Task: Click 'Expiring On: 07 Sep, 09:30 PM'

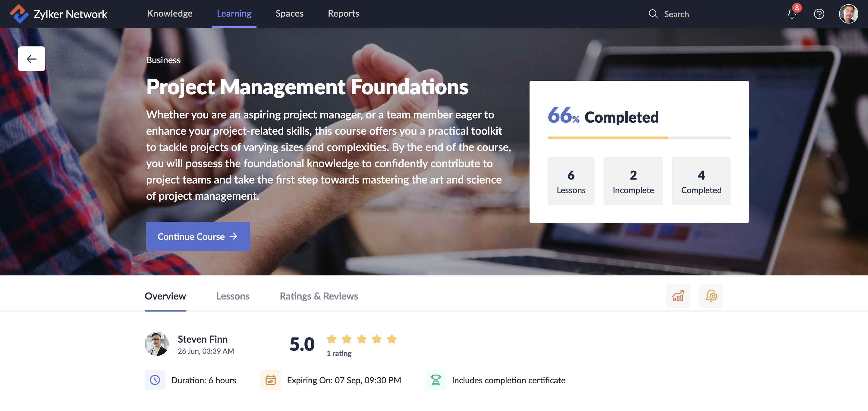Action: 344,380
